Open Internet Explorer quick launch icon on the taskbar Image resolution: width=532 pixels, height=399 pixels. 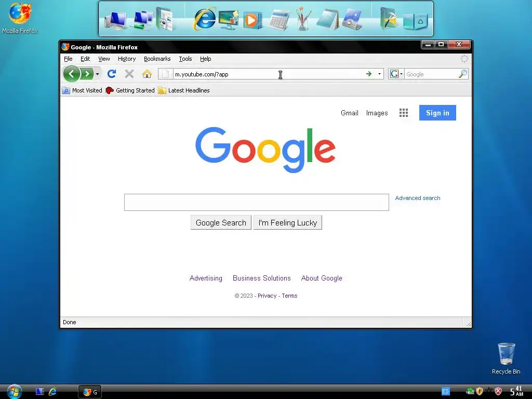(x=52, y=392)
